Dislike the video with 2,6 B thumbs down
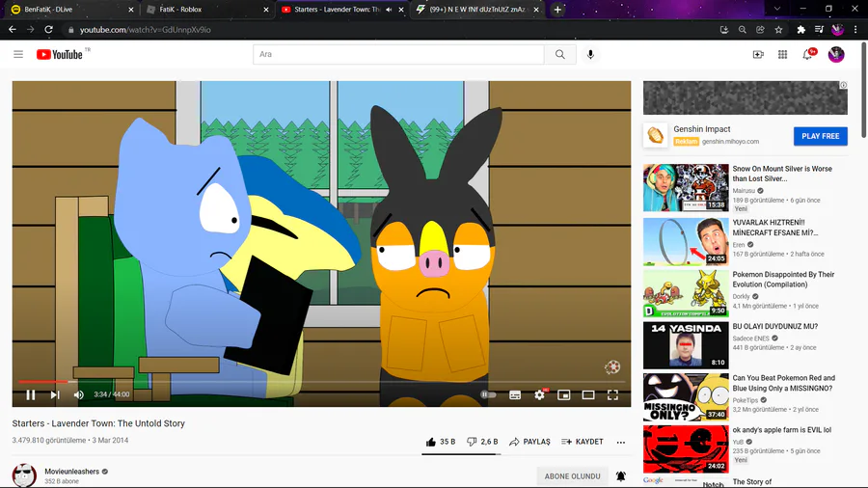Image resolution: width=868 pixels, height=488 pixels. coord(482,442)
